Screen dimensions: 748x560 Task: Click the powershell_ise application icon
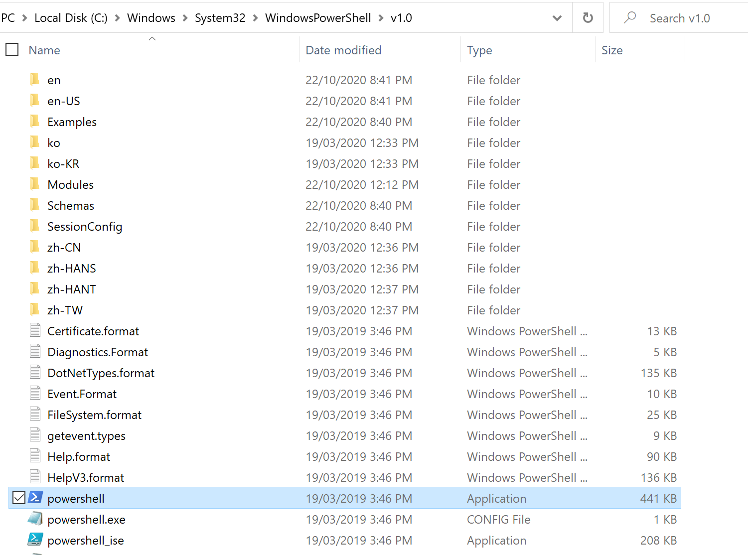click(x=35, y=540)
